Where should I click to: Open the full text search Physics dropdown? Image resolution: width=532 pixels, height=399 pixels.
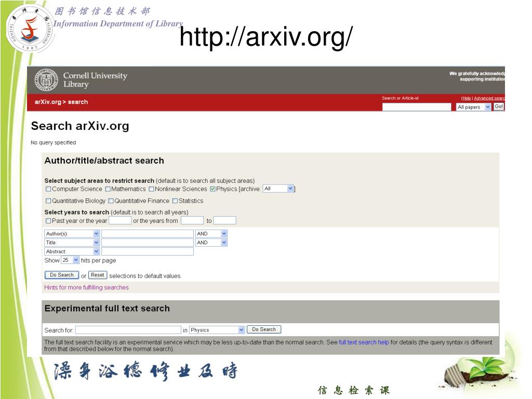pos(217,330)
